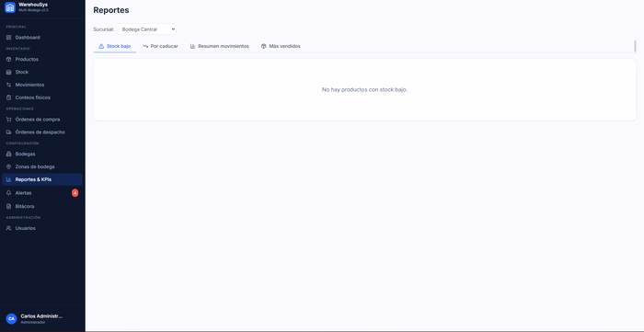Viewport: 644px width, 332px height.
Task: Switch to the Stock bajo tab
Action: coord(115,46)
